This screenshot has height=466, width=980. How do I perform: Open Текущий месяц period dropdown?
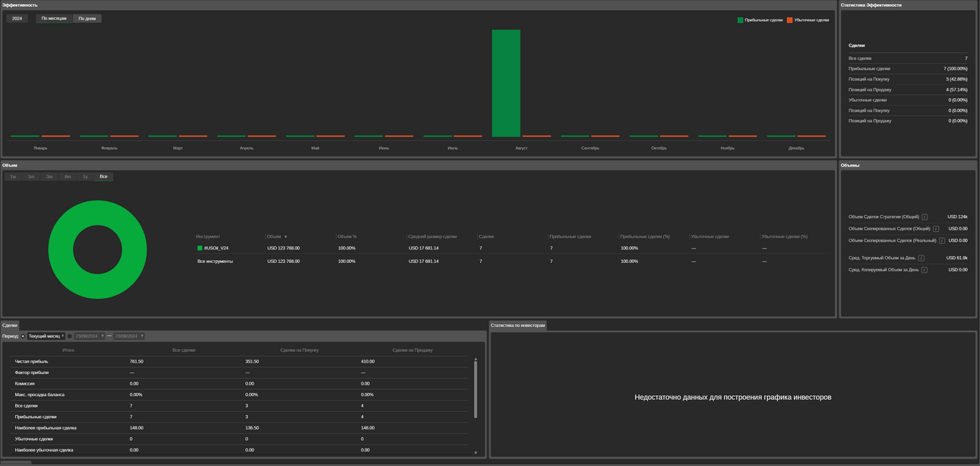(x=46, y=336)
